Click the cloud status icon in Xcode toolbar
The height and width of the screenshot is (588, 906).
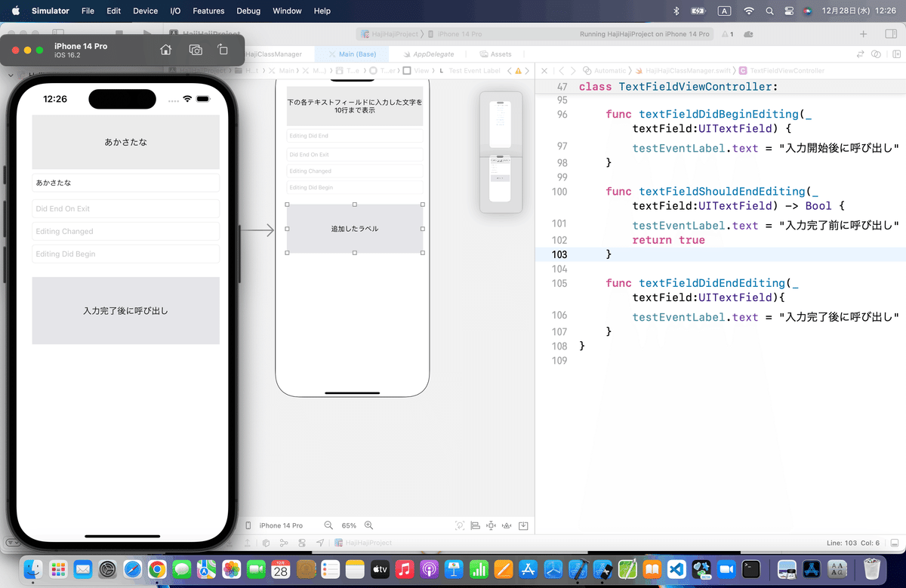tap(748, 34)
